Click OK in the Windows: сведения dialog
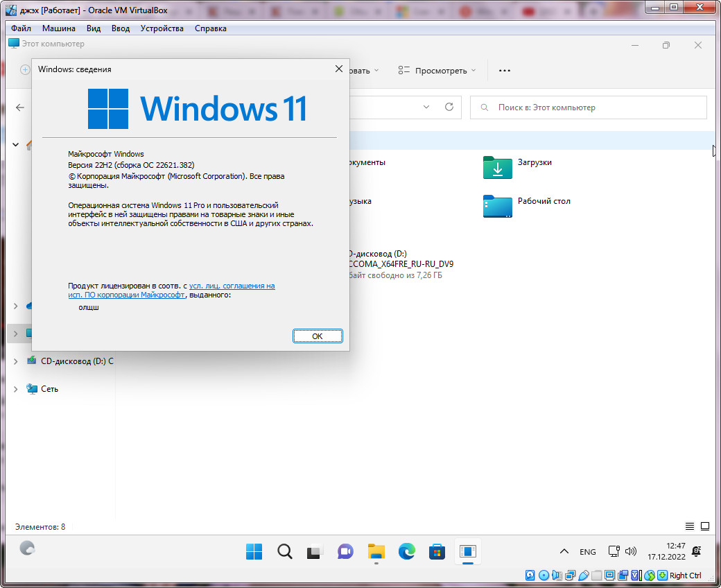721x588 pixels. (x=318, y=336)
